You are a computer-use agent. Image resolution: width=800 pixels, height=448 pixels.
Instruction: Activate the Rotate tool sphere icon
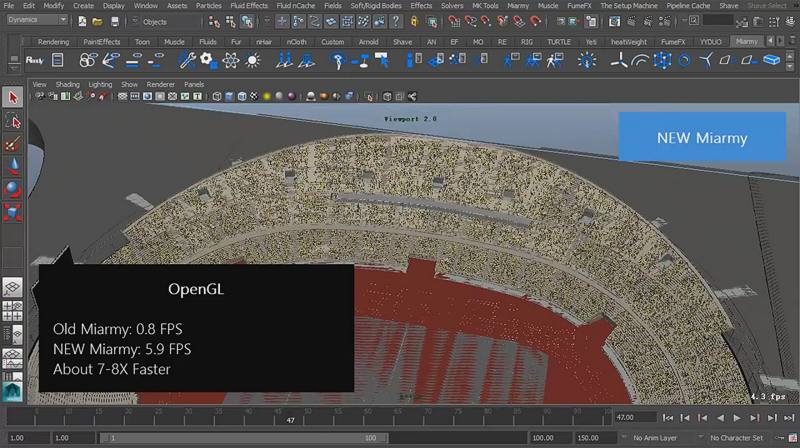pos(13,188)
